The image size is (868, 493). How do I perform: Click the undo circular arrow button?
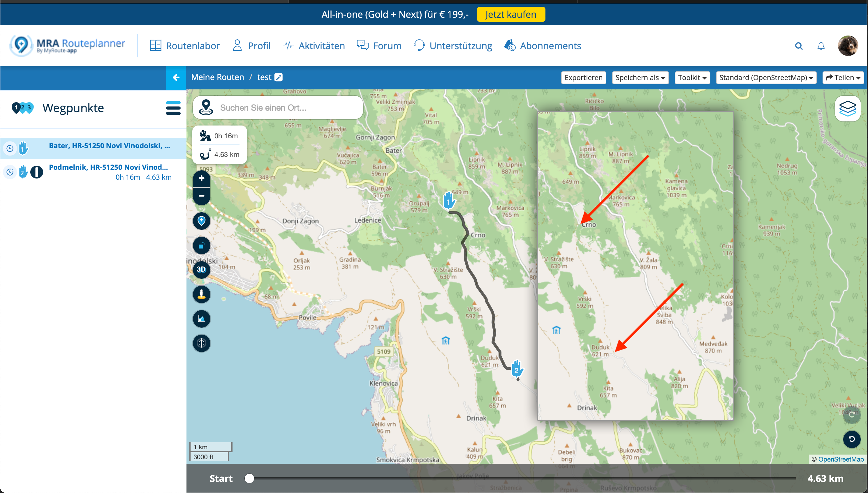coord(851,439)
